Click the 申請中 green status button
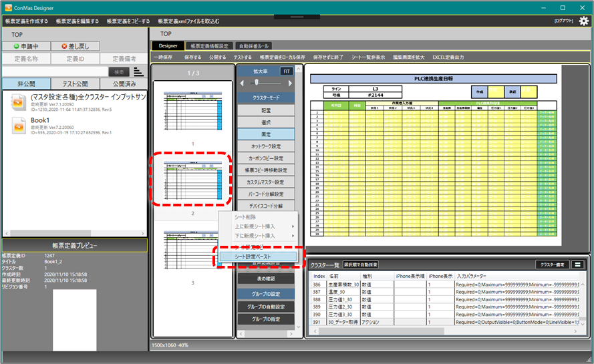The width and height of the screenshot is (594, 364). point(26,46)
